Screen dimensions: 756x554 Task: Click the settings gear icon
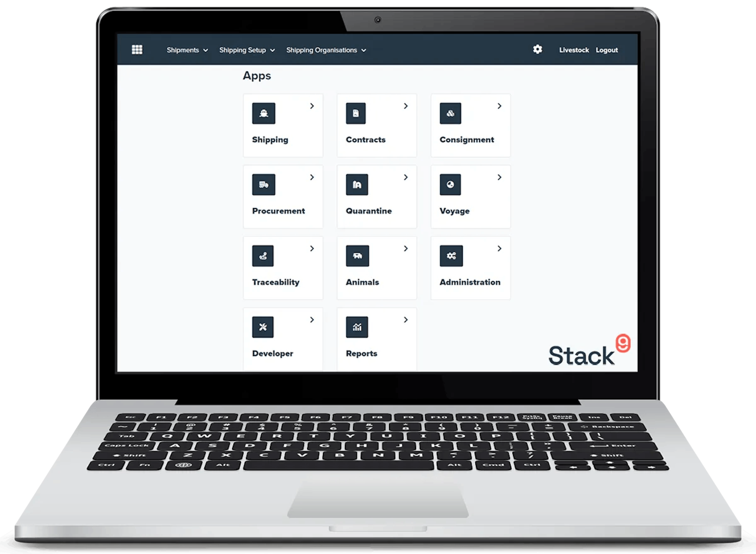coord(538,50)
